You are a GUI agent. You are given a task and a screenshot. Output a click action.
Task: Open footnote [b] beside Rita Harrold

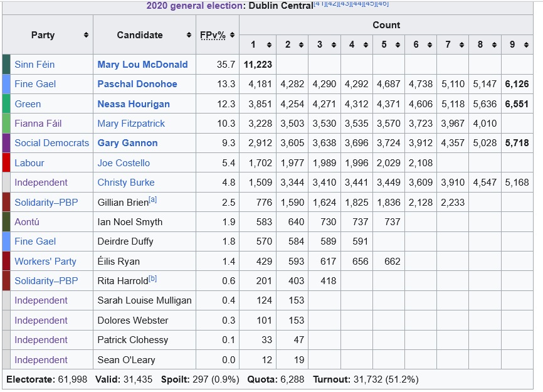click(153, 278)
